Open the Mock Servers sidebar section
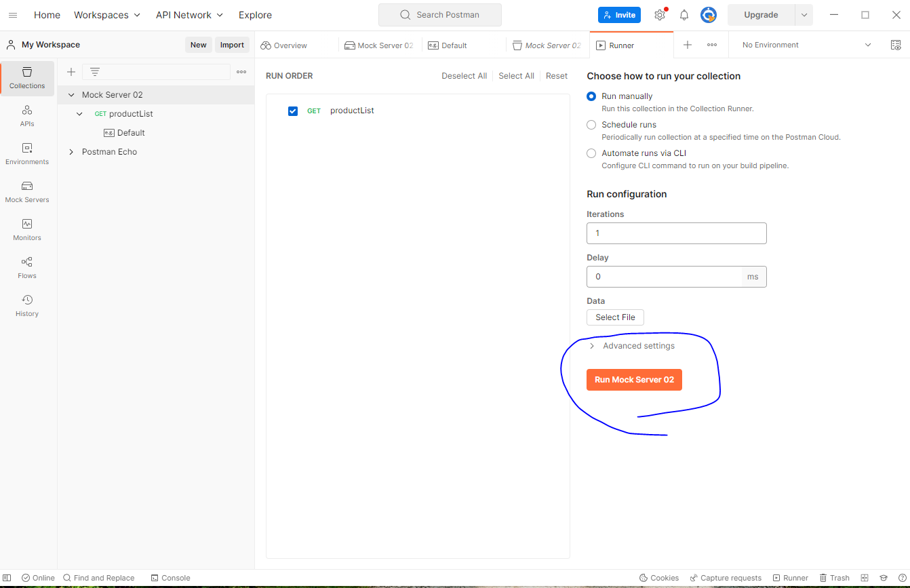 pos(27,192)
